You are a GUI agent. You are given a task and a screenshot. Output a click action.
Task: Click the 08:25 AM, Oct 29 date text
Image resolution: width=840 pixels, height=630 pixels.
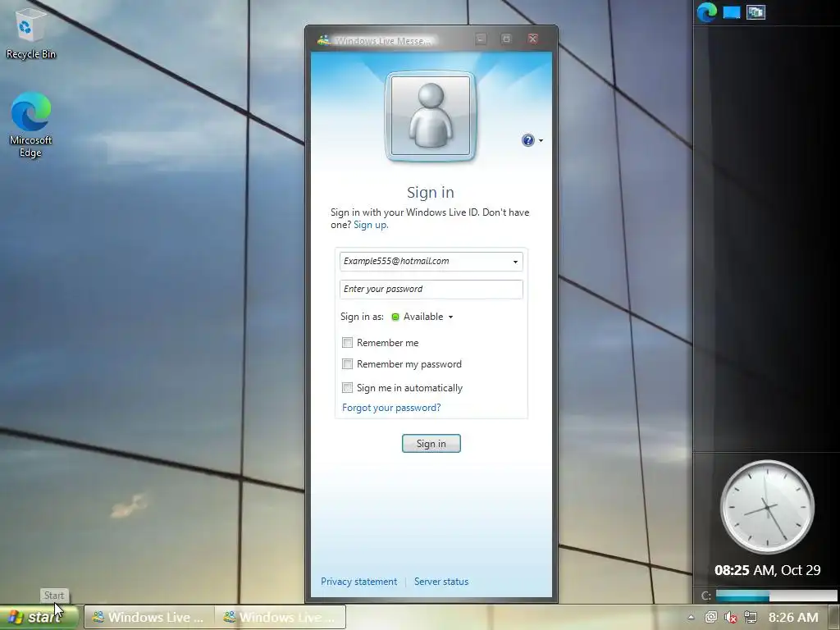coord(767,570)
